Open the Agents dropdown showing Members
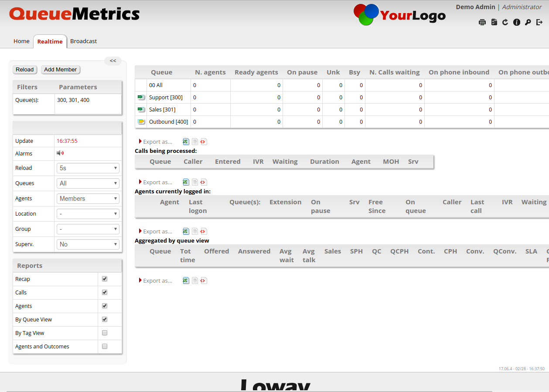The width and height of the screenshot is (549, 392). (88, 199)
